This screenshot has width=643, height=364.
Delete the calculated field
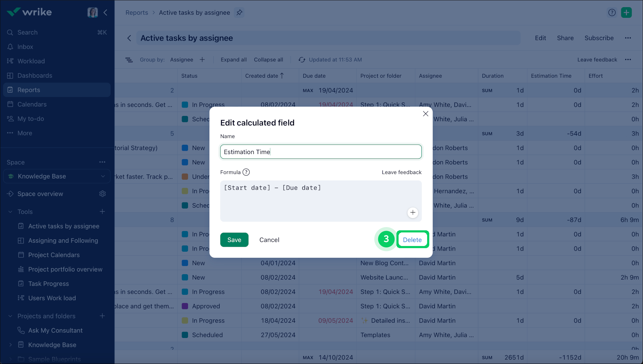[x=412, y=240]
